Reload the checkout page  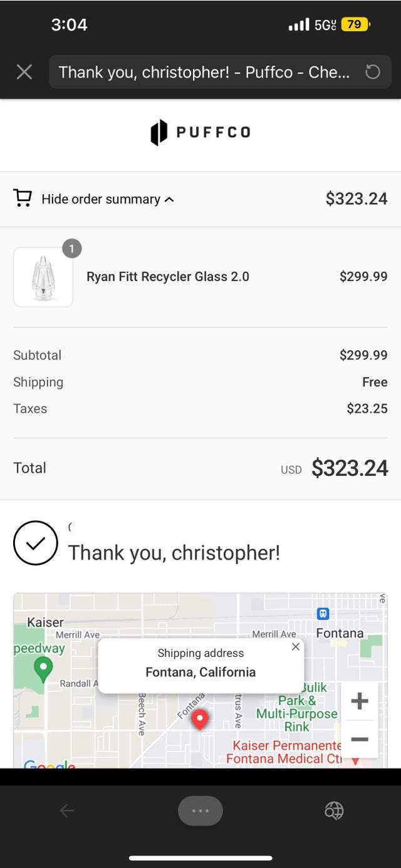[372, 72]
